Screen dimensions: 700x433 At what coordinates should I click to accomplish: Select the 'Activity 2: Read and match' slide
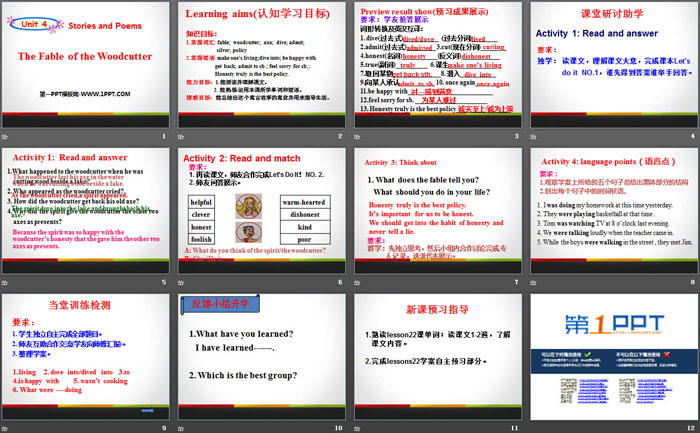[262, 215]
